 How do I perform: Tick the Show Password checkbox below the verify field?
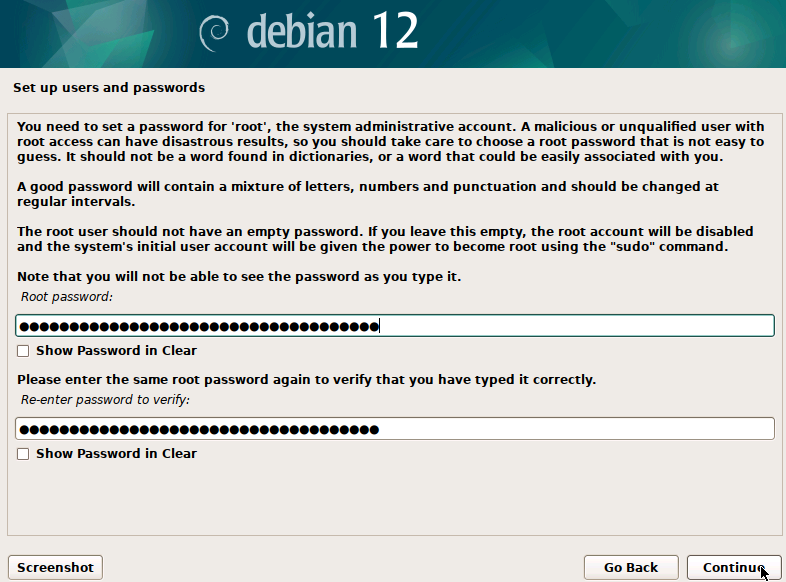click(x=23, y=454)
